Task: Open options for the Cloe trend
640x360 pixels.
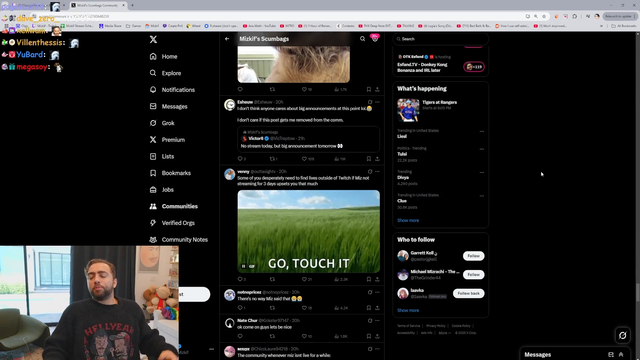Action: (x=482, y=196)
